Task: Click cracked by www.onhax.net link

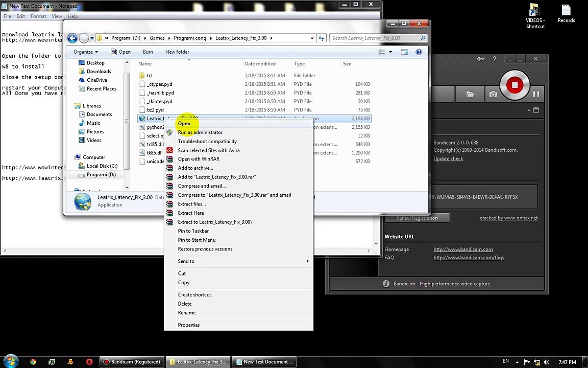Action: [x=508, y=218]
